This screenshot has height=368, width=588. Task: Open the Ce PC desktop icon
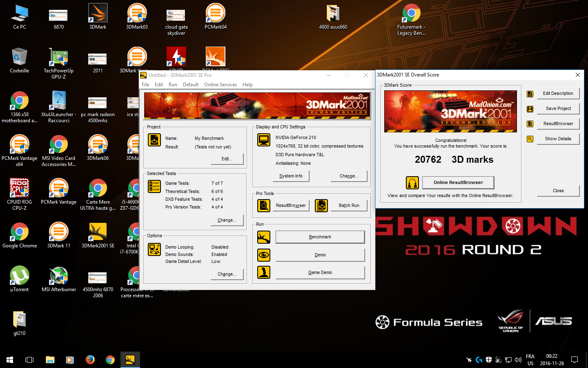(x=19, y=16)
